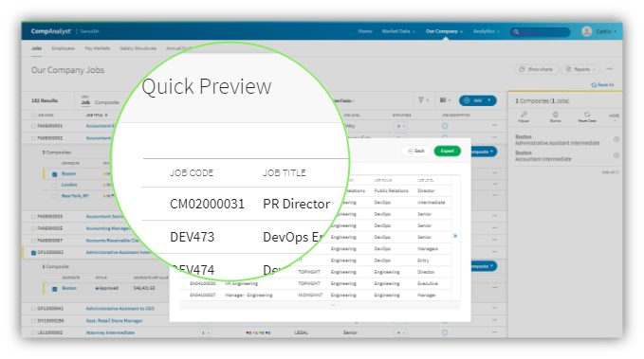
Task: Click the three-dots more options icon near Reports
Action: [610, 69]
